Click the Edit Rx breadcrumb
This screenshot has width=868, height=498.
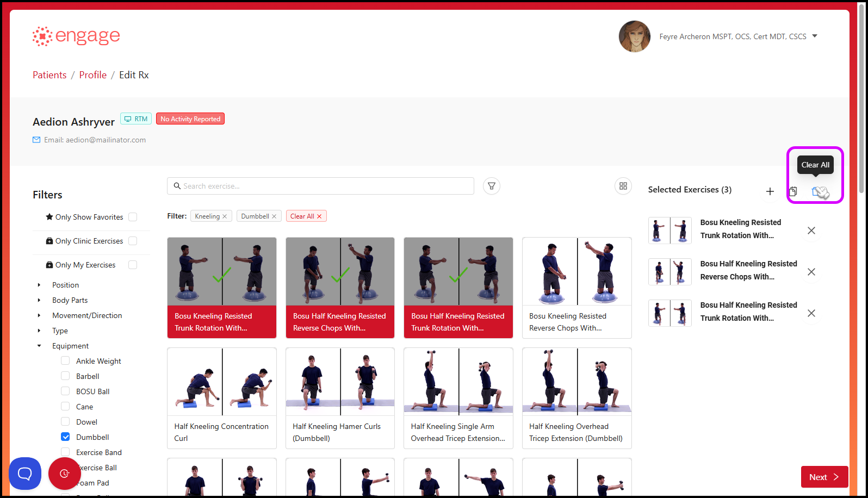[x=134, y=75]
